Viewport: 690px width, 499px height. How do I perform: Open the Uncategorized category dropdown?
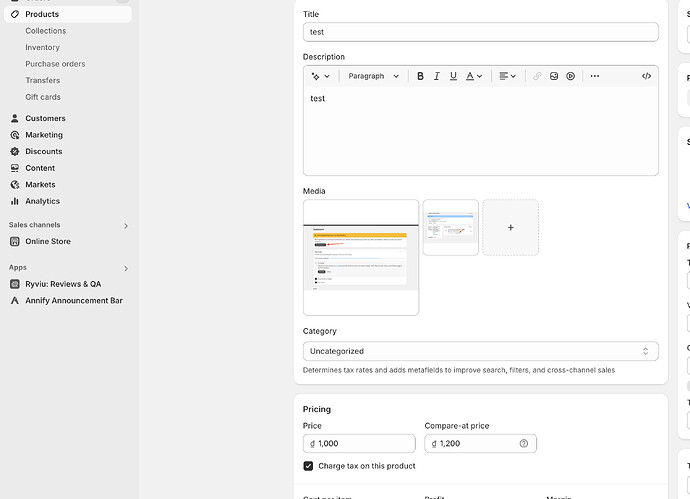coord(480,351)
